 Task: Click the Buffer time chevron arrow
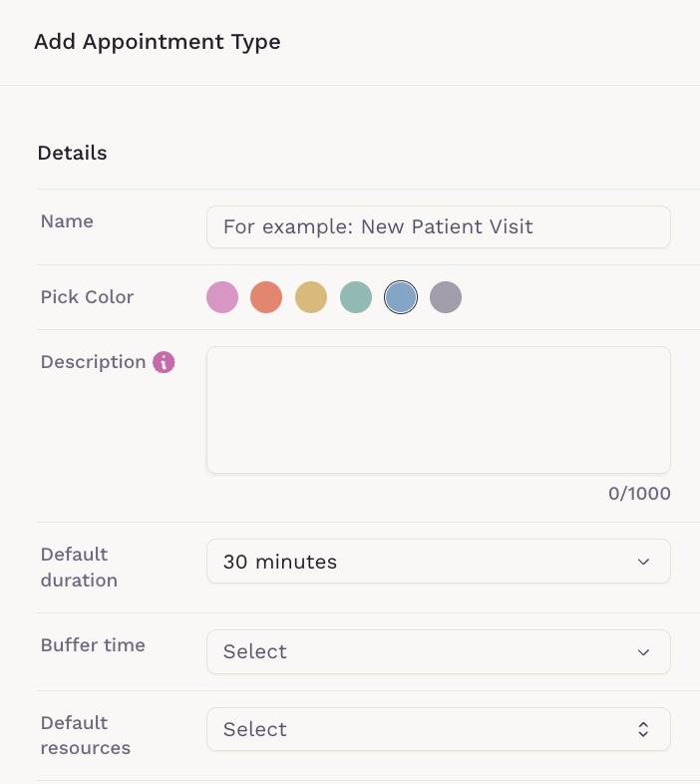[643, 651]
